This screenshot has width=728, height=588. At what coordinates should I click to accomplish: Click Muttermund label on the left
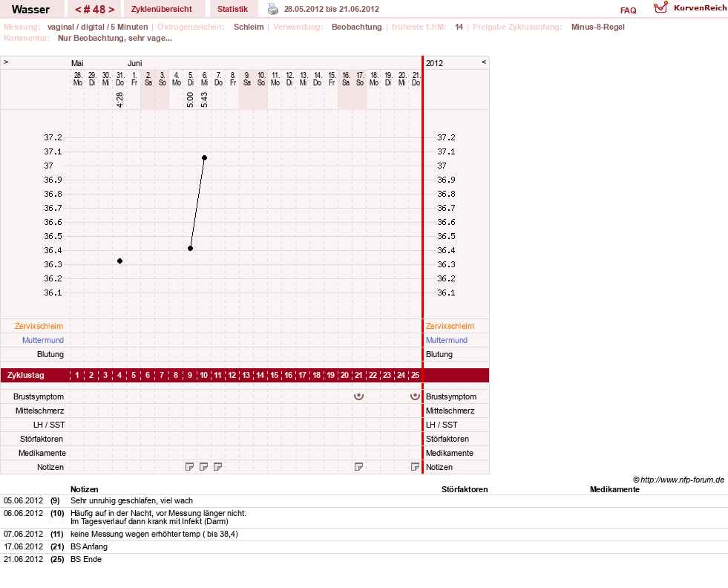(x=43, y=340)
